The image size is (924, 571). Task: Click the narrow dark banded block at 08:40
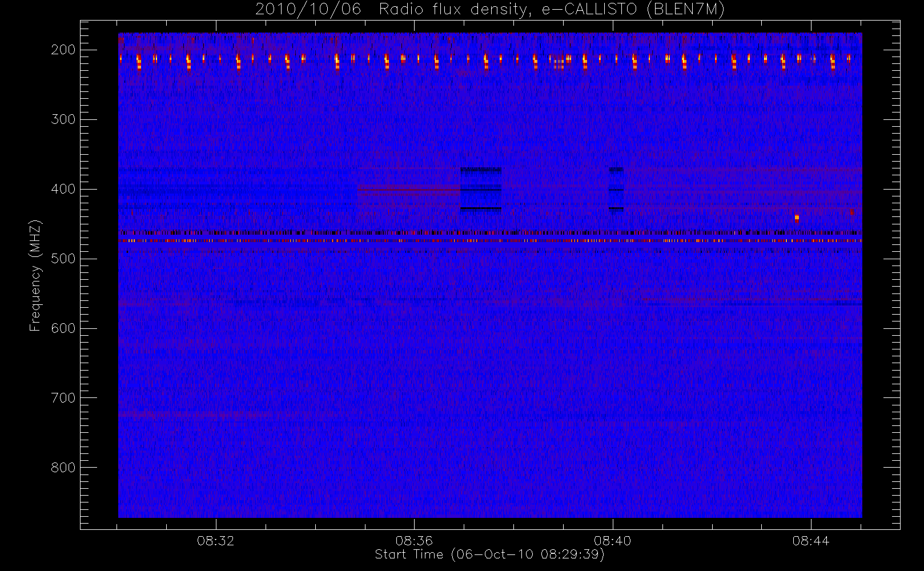616,189
